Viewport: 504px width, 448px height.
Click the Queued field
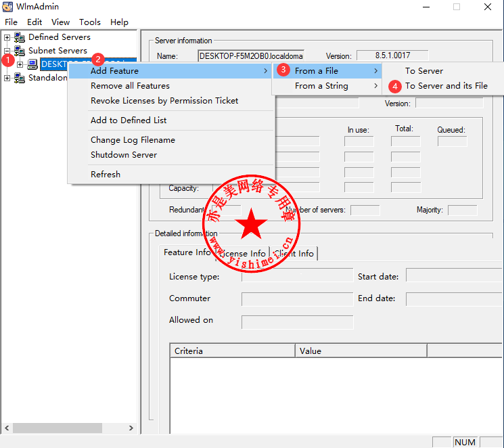pos(453,141)
